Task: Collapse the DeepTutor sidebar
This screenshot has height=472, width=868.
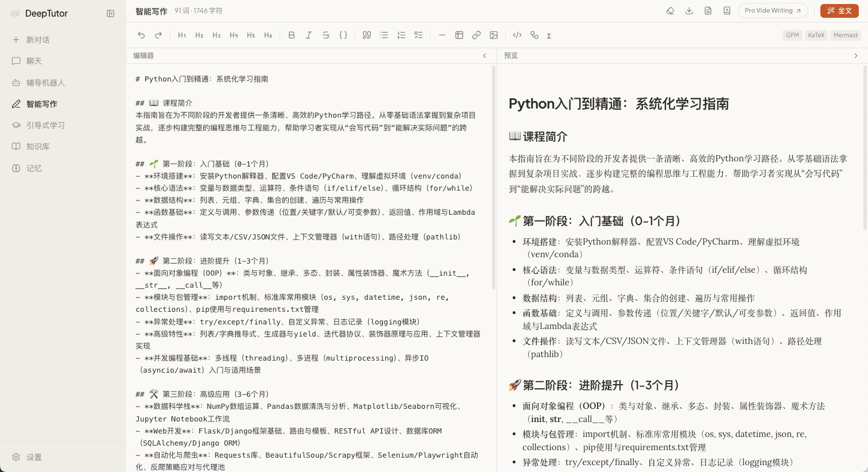Action: click(111, 13)
